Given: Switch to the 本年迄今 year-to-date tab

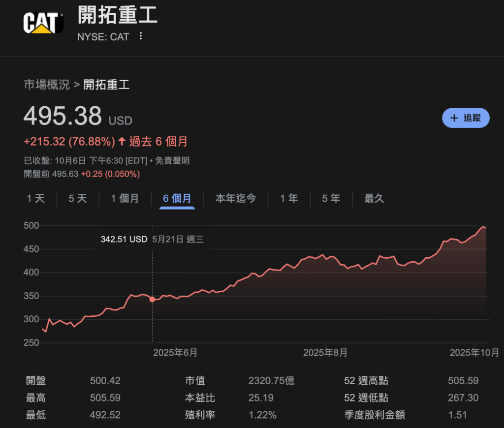Looking at the screenshot, I should (x=236, y=199).
